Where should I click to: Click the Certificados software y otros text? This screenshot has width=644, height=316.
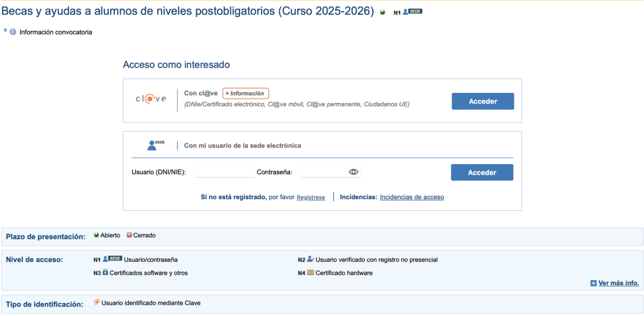coord(148,273)
